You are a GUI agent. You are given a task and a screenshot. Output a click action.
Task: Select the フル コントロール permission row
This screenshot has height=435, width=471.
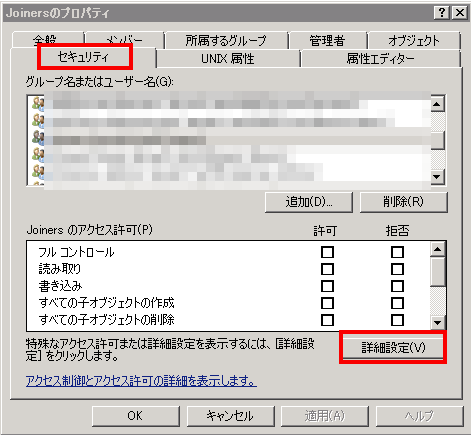tap(228, 252)
